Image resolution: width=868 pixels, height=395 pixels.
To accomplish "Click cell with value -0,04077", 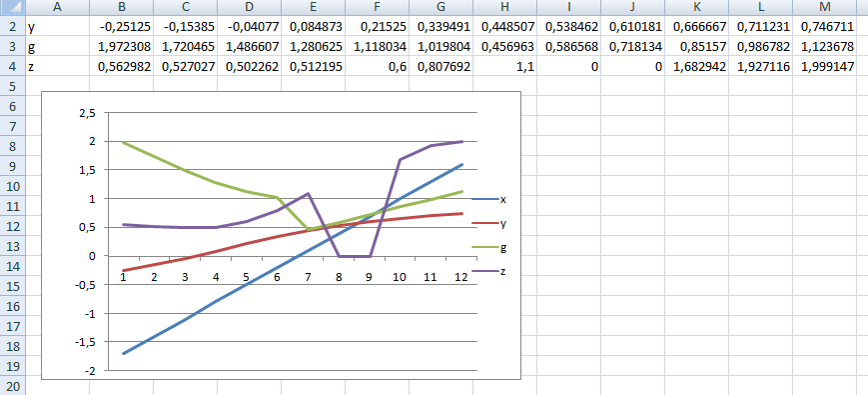I will point(249,25).
